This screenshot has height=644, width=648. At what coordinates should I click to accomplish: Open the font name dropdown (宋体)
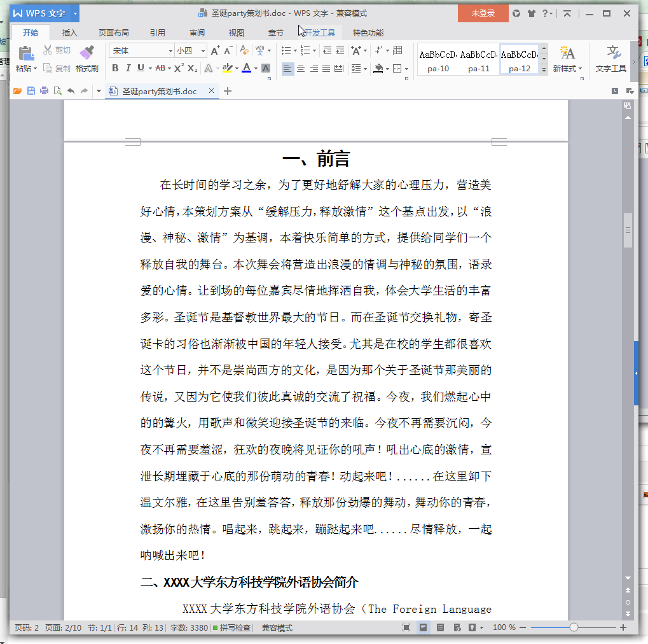point(170,51)
